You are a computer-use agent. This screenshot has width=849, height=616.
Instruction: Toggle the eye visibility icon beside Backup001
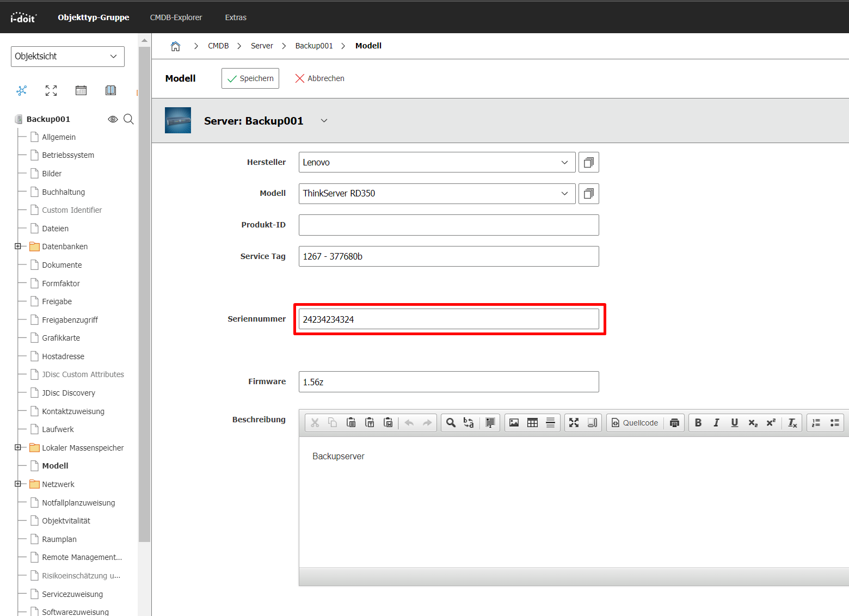(113, 119)
